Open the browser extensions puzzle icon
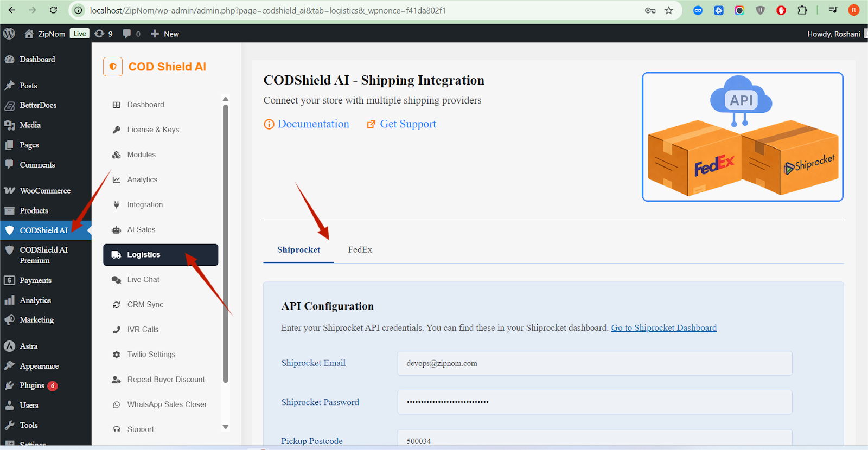Viewport: 868px width, 450px height. (802, 10)
